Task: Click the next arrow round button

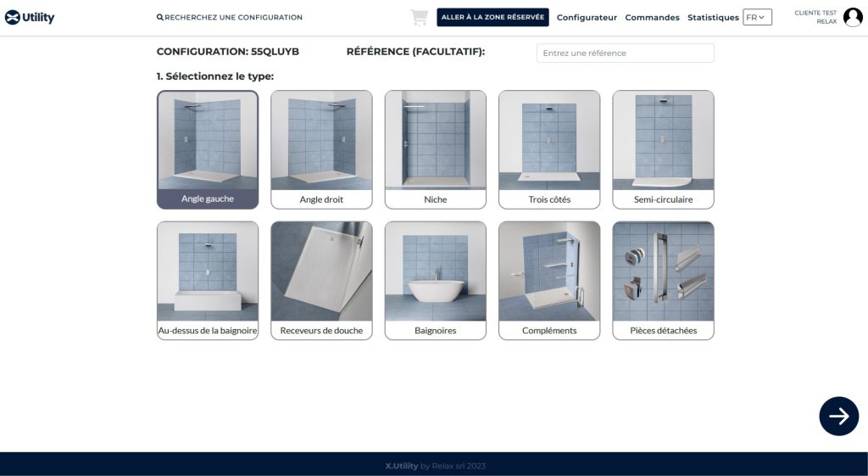Action: [838, 416]
